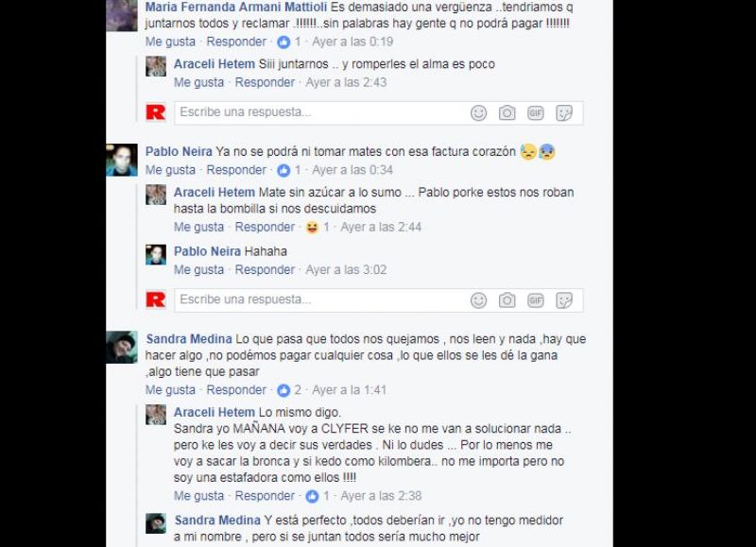View likes on Maria Fernanda's comment
Image resolution: width=756 pixels, height=547 pixels.
(289, 42)
